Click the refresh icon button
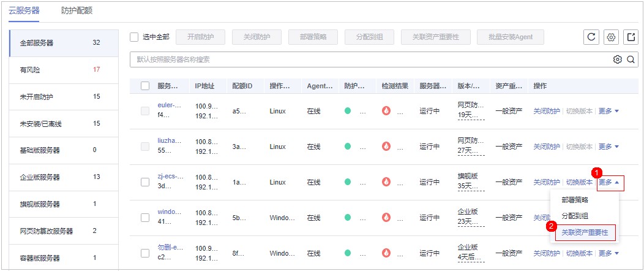 click(x=591, y=37)
